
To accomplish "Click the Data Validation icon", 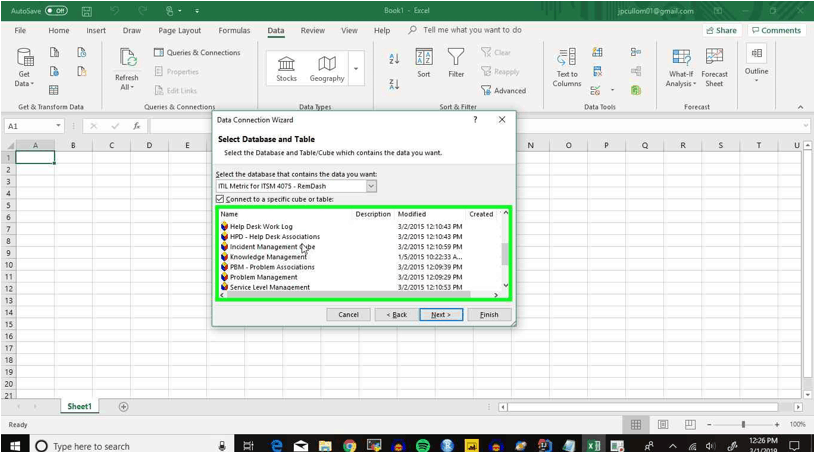I will coord(595,90).
